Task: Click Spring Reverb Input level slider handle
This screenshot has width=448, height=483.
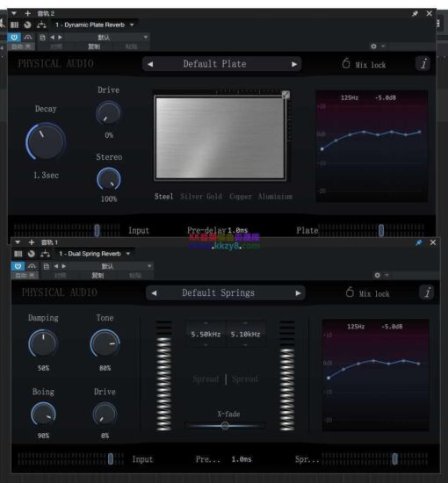Action: point(111,459)
